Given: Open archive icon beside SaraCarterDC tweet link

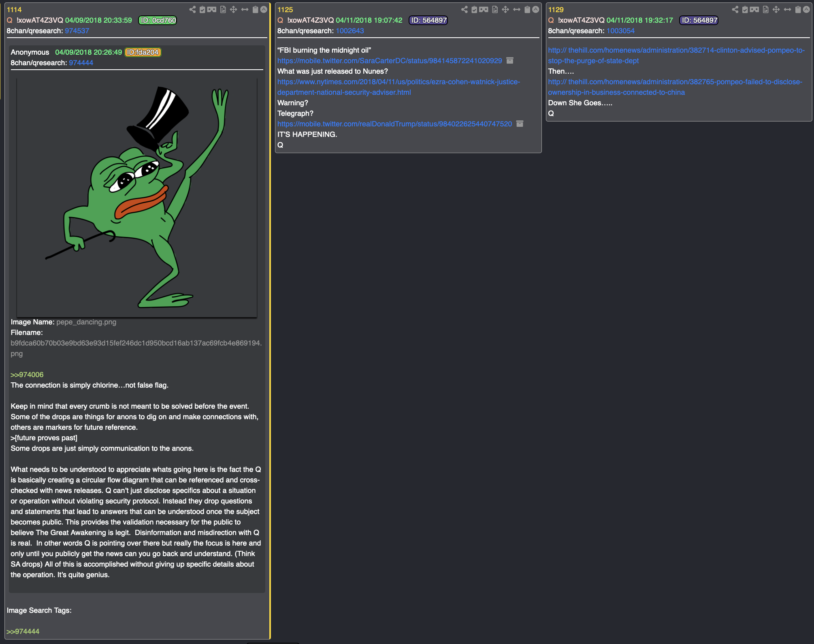Looking at the screenshot, I should click(x=510, y=60).
